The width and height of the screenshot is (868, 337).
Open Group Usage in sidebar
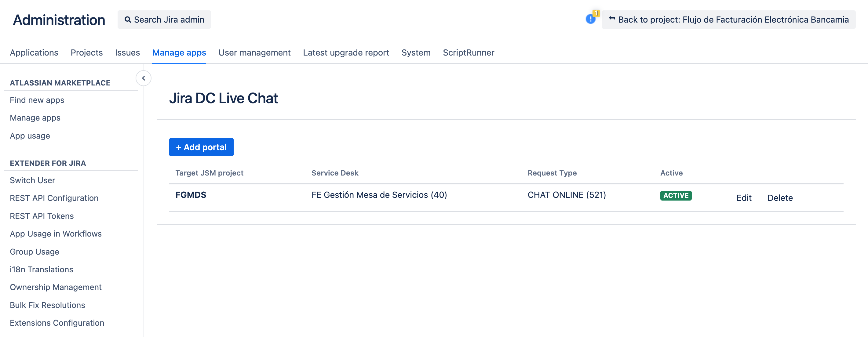pyautogui.click(x=35, y=252)
